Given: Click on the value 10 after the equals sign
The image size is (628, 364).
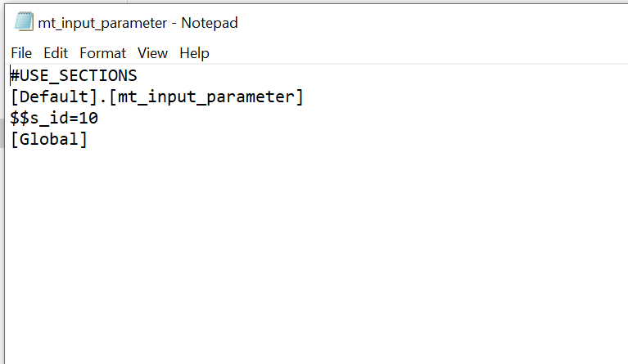Looking at the screenshot, I should pyautogui.click(x=88, y=118).
